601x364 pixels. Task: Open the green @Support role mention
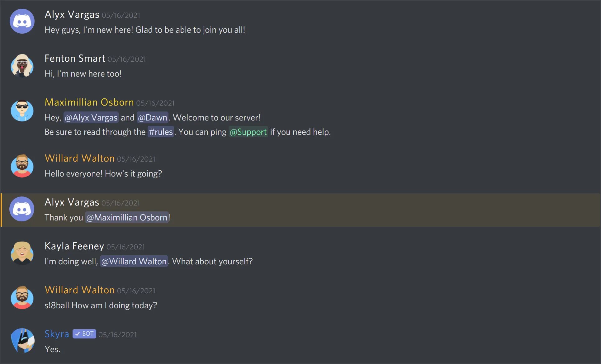pos(248,132)
